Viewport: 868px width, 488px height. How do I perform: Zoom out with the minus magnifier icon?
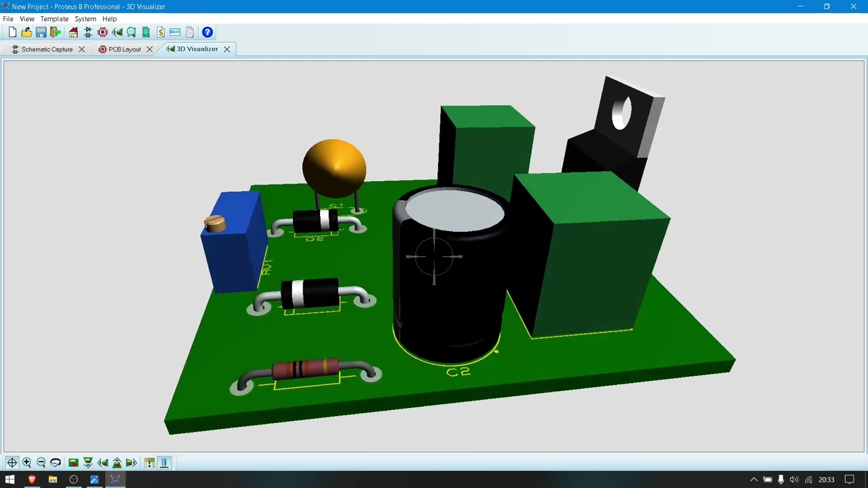pos(41,462)
